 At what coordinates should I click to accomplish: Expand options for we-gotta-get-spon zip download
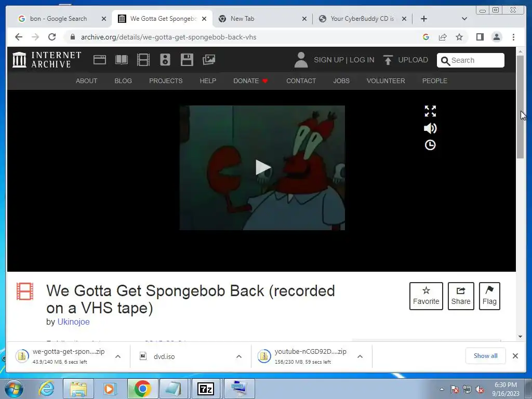[118, 356]
